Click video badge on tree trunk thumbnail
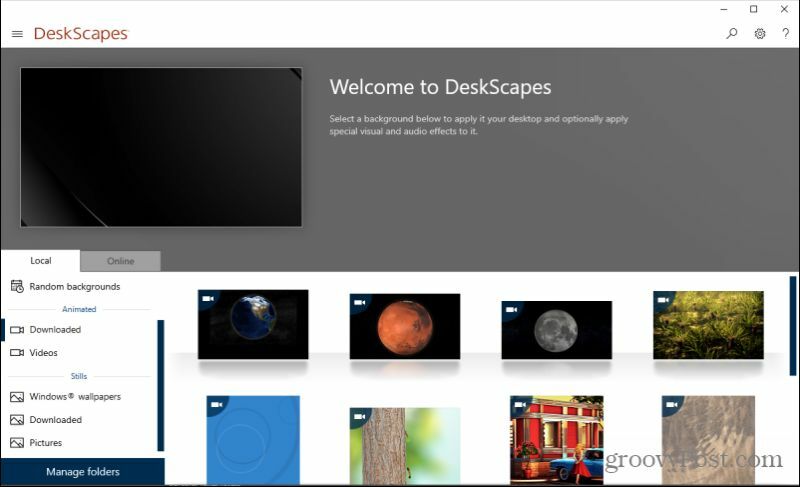This screenshot has width=800, height=487. point(360,417)
